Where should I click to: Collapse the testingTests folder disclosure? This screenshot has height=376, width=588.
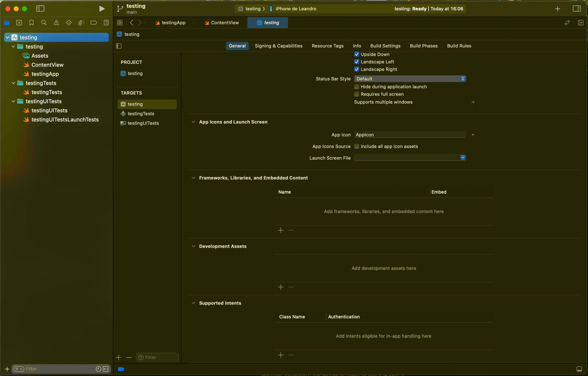pos(13,83)
